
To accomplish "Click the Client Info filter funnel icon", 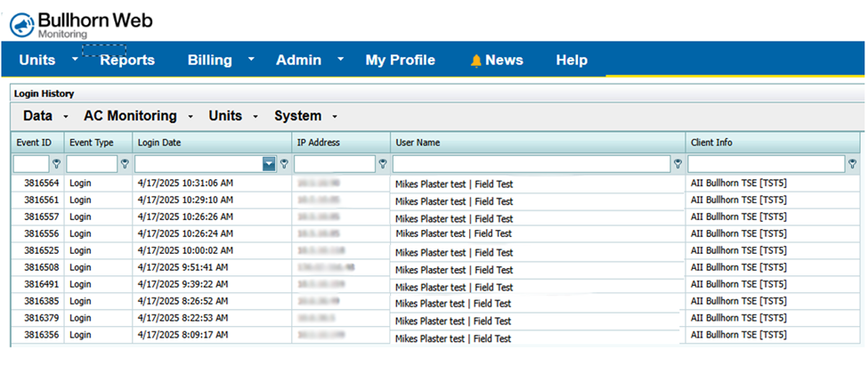I will pos(853,164).
